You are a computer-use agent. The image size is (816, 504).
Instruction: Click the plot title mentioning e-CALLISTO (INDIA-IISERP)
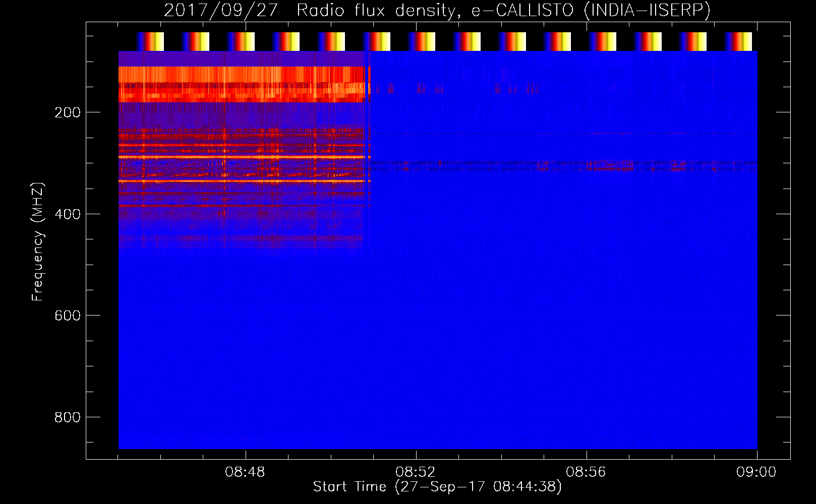point(437,11)
